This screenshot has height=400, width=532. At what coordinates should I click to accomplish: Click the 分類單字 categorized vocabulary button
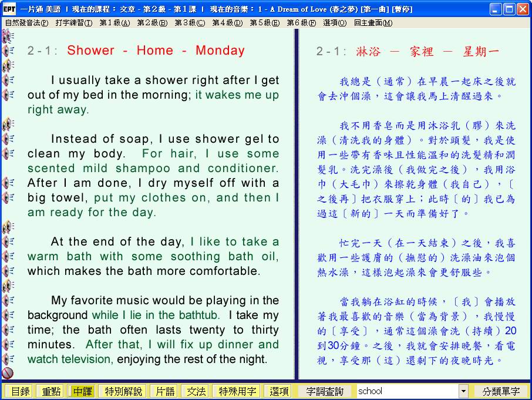(500, 391)
